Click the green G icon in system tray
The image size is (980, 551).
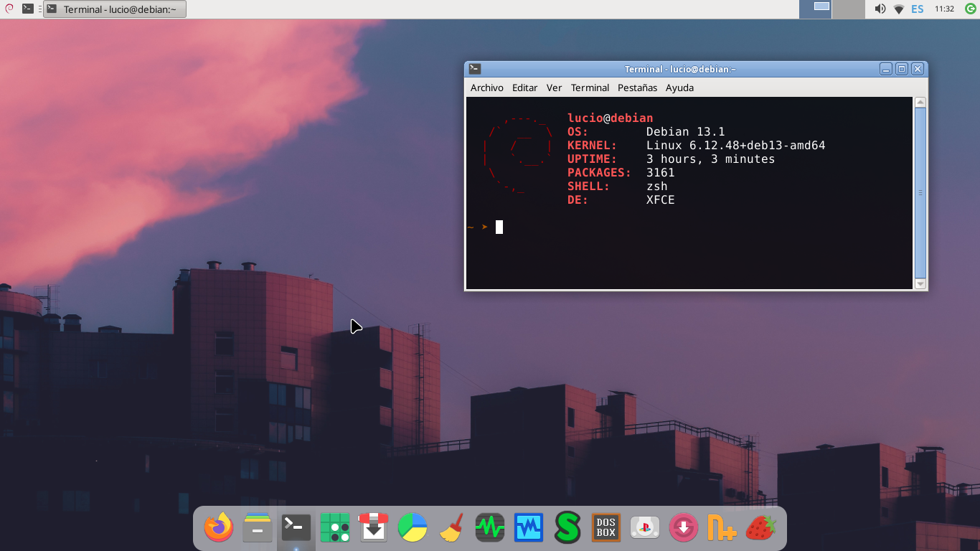click(x=969, y=9)
